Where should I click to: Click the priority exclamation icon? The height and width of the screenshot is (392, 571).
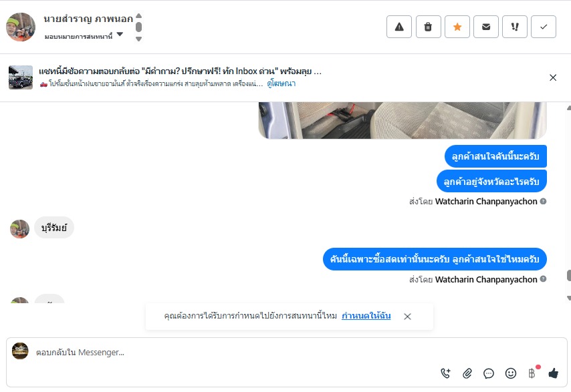(515, 27)
